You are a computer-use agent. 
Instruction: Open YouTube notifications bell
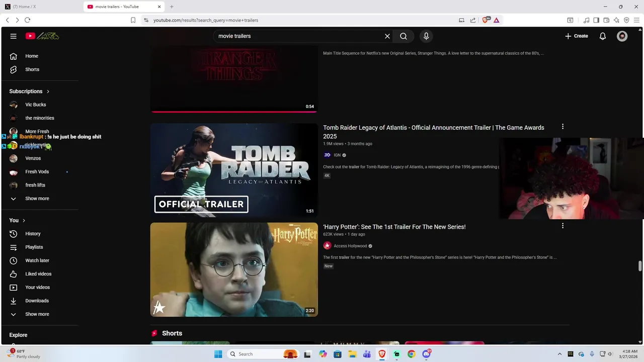[603, 36]
